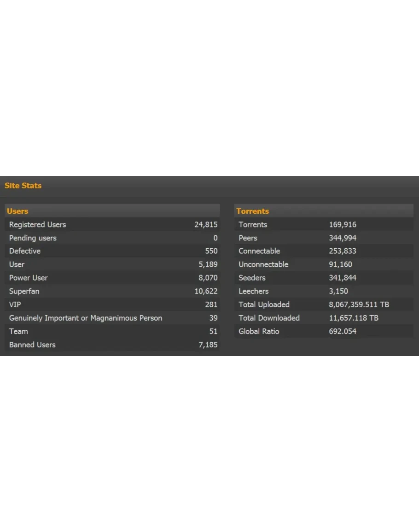The image size is (419, 532).
Task: Select the Banned Users label
Action: [x=32, y=345]
